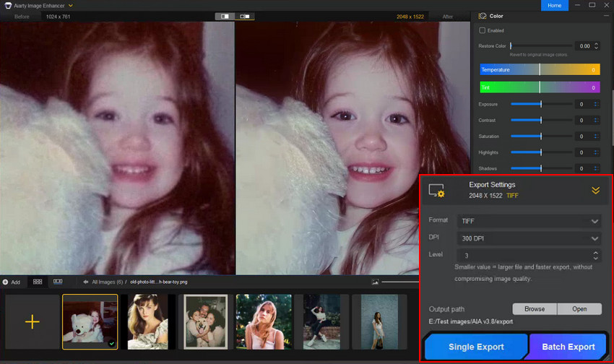Enable the Color adjustments checkbox

pyautogui.click(x=483, y=30)
